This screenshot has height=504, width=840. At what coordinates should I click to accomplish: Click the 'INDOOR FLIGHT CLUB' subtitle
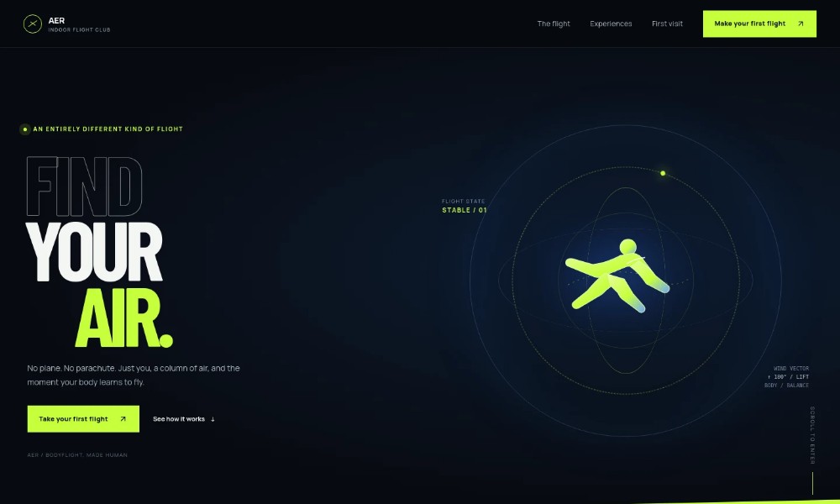79,30
